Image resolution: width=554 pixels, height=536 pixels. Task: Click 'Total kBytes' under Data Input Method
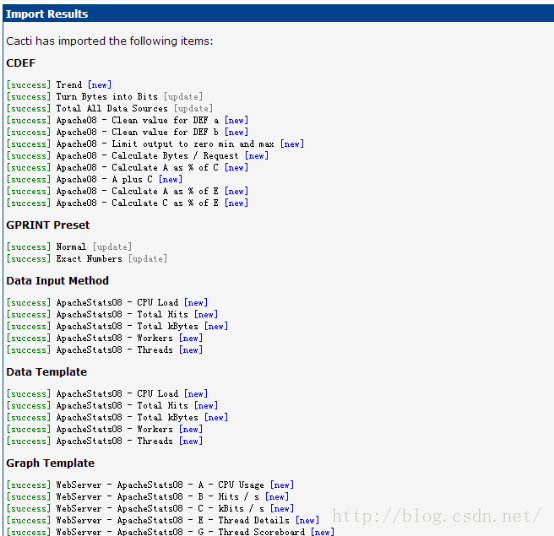(x=167, y=326)
